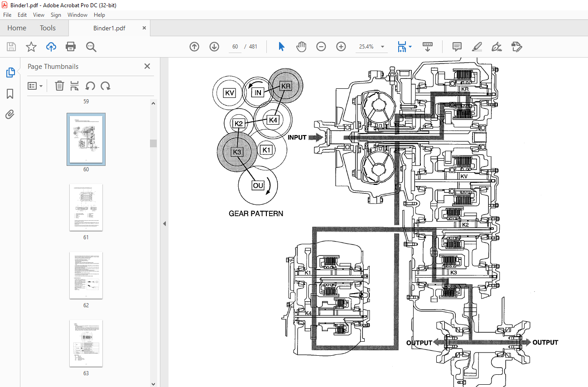The width and height of the screenshot is (588, 387).
Task: Select the Binder1.pdf document tab
Action: pyautogui.click(x=109, y=28)
